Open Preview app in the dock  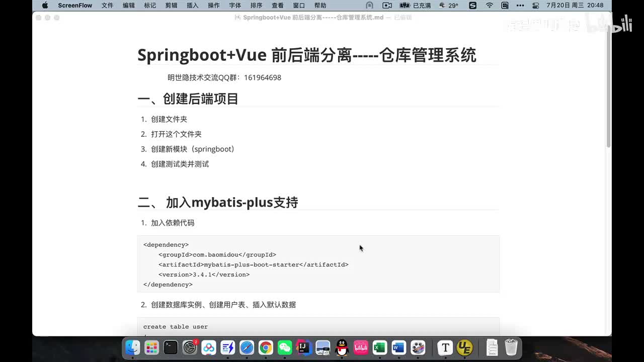click(x=323, y=347)
